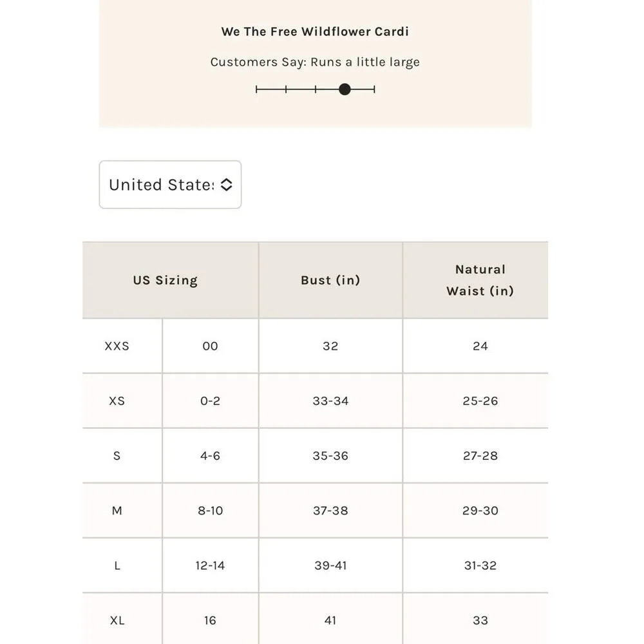Click the 25-26 natural waist cell
644x644 pixels.
(480, 401)
